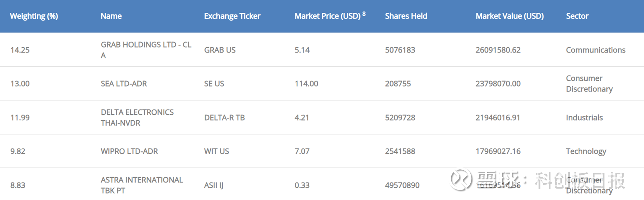Click the Xueqiu watermark logo icon
Viewport: 644px width, 200px height.
pyautogui.click(x=461, y=179)
